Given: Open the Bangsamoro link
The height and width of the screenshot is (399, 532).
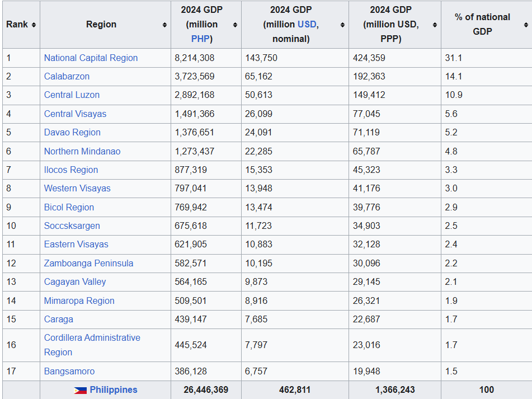Looking at the screenshot, I should [69, 371].
